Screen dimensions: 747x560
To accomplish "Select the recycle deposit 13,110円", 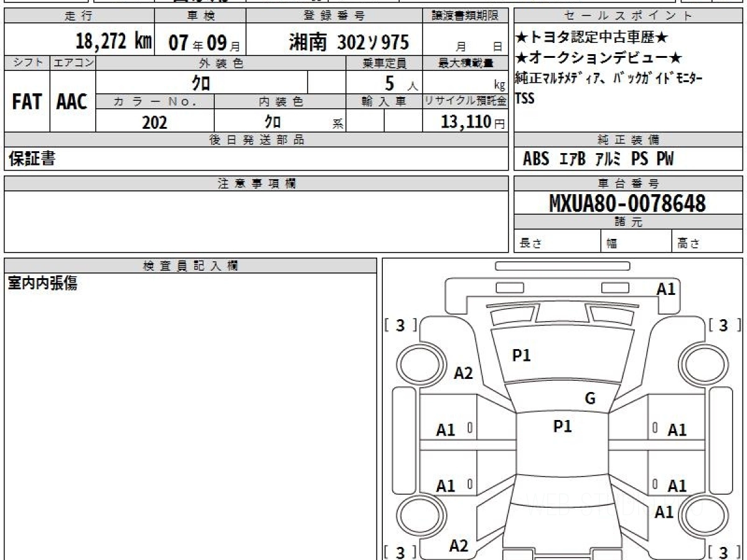I will coord(472,122).
